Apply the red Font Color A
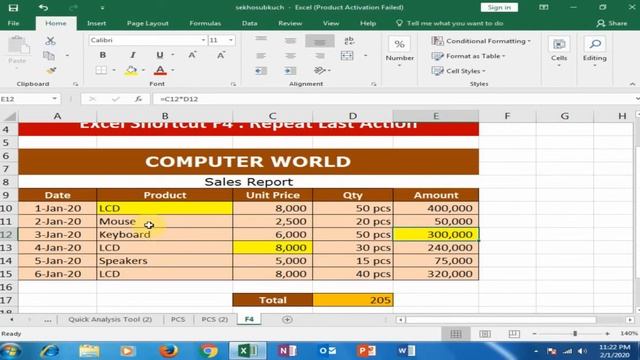 160,70
